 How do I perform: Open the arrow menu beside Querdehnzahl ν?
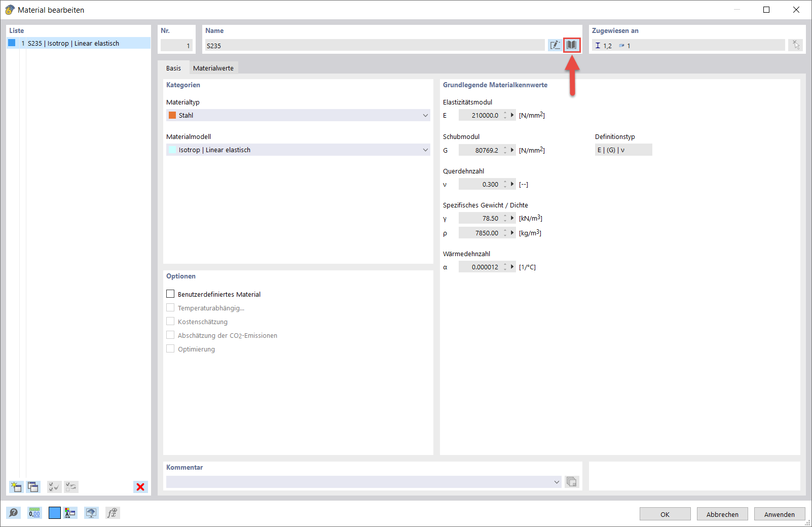pyautogui.click(x=512, y=184)
